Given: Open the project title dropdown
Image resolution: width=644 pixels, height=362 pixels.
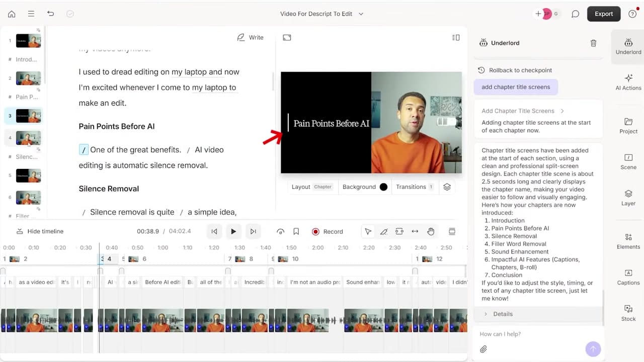Looking at the screenshot, I should [x=322, y=14].
